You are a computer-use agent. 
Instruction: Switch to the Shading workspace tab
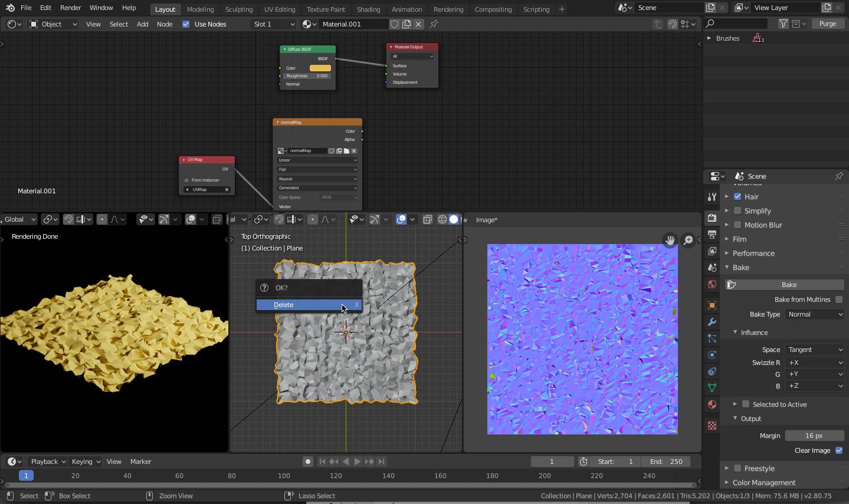pos(368,9)
